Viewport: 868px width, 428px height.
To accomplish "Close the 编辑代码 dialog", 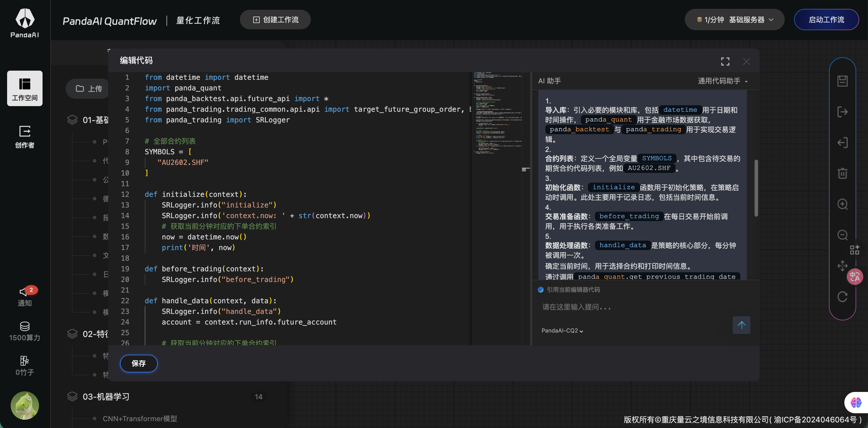I will pyautogui.click(x=746, y=61).
